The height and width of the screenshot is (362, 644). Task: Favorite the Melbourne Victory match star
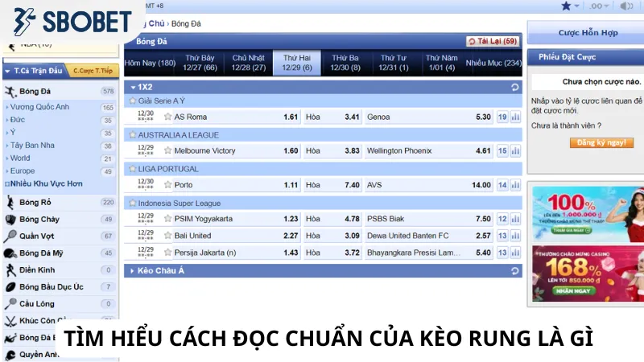coord(167,150)
